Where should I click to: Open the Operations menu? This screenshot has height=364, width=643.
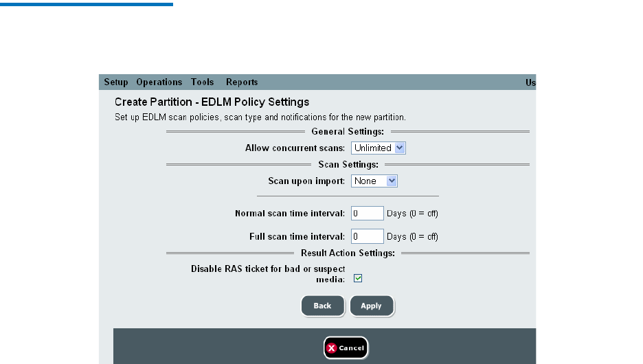[159, 82]
